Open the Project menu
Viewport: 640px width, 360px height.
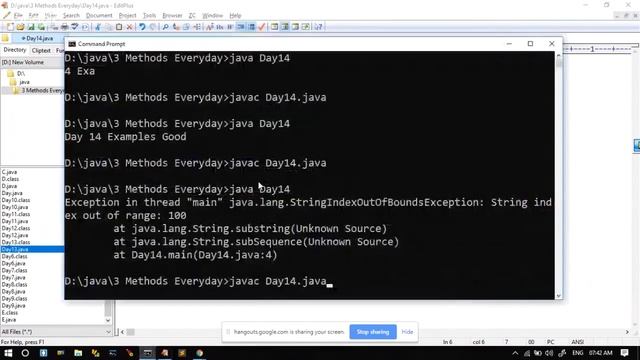coord(127,16)
